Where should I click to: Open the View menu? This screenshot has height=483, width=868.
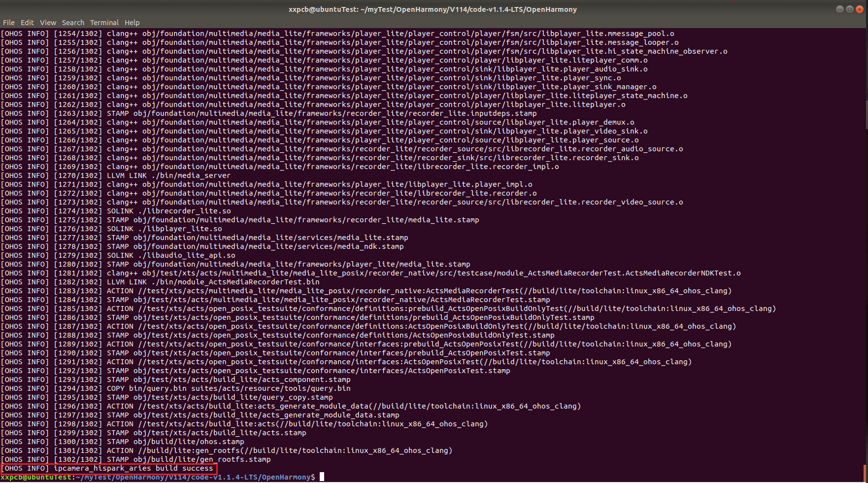click(x=48, y=23)
